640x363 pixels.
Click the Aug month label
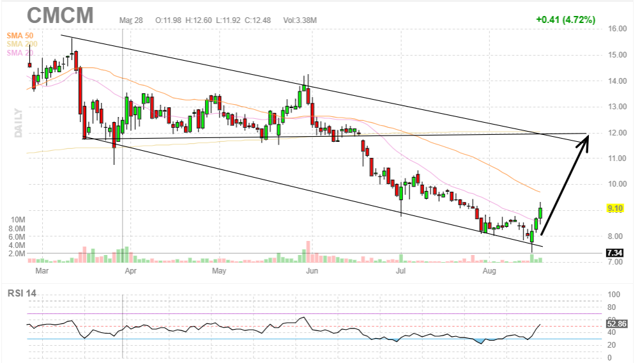[489, 271]
